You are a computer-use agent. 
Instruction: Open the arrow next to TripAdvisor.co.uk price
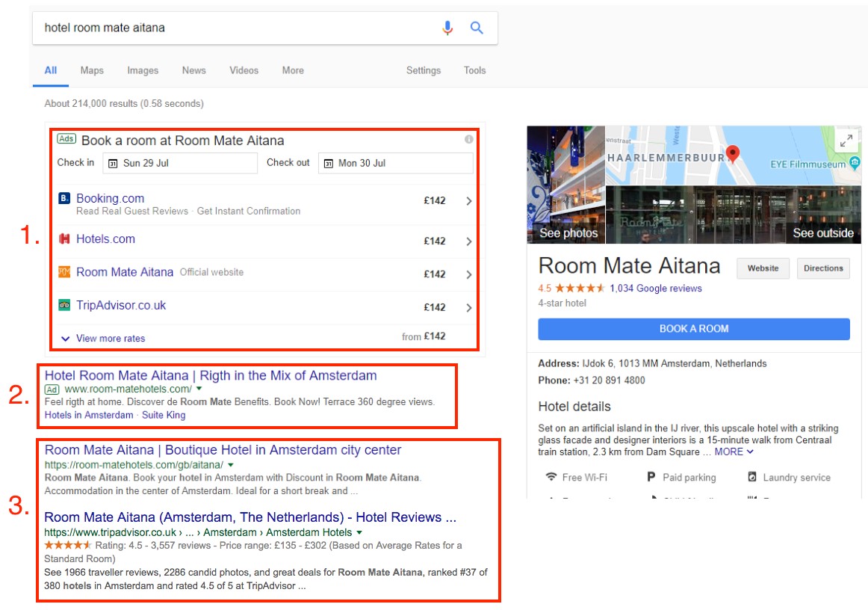coord(469,307)
